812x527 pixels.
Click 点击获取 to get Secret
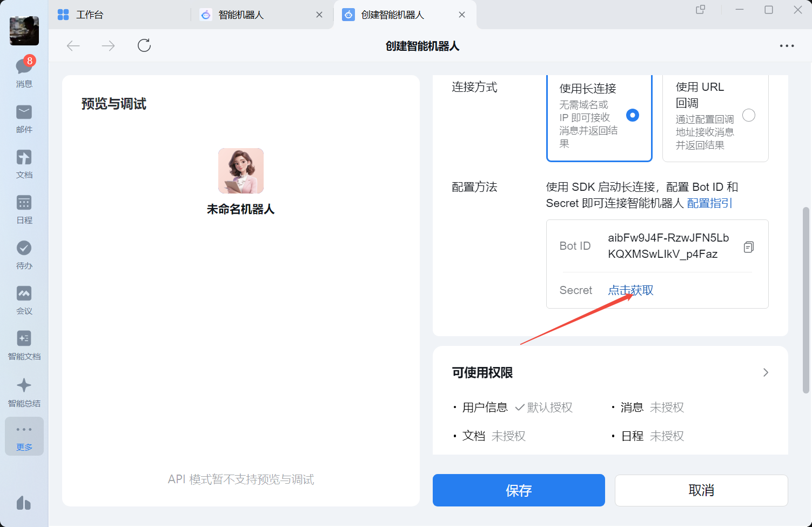(631, 290)
